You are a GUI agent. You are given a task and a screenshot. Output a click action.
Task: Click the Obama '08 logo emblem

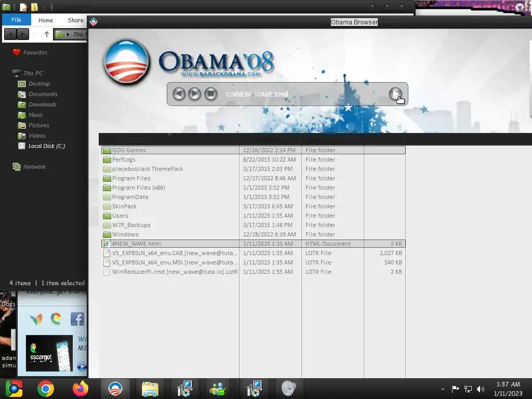click(x=127, y=61)
